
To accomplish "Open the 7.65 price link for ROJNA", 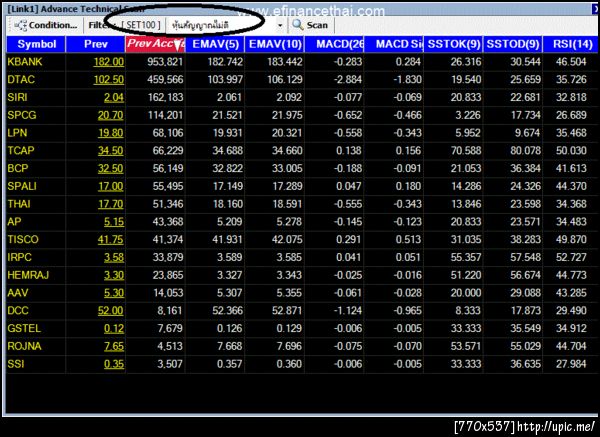I will point(114,346).
